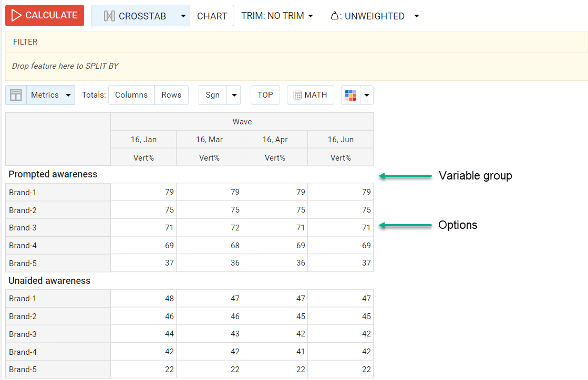The image size is (588, 380).
Task: Open the color palette icon
Action: 350,95
